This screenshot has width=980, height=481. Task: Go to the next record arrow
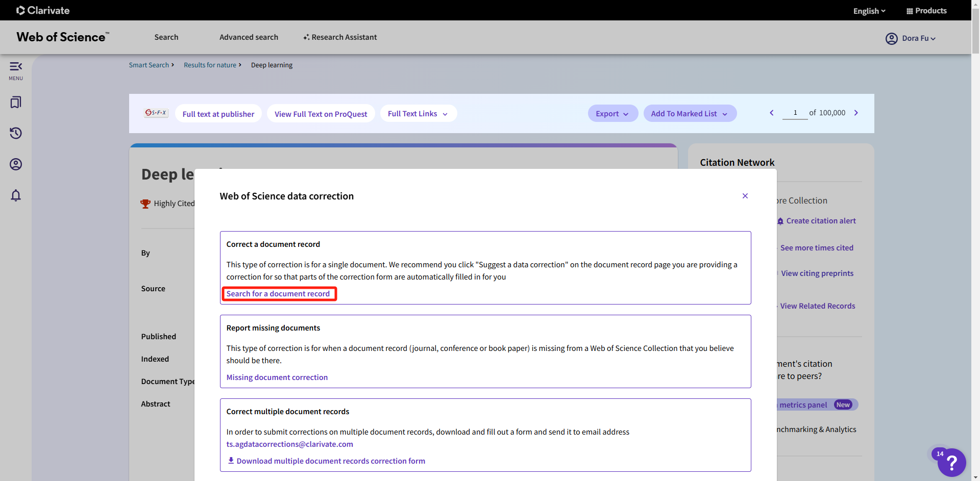[856, 113]
